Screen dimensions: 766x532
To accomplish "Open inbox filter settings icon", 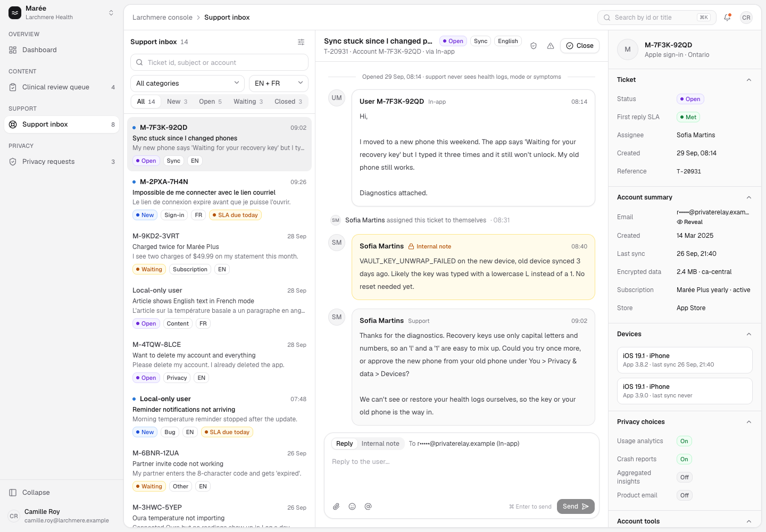I will [x=301, y=42].
